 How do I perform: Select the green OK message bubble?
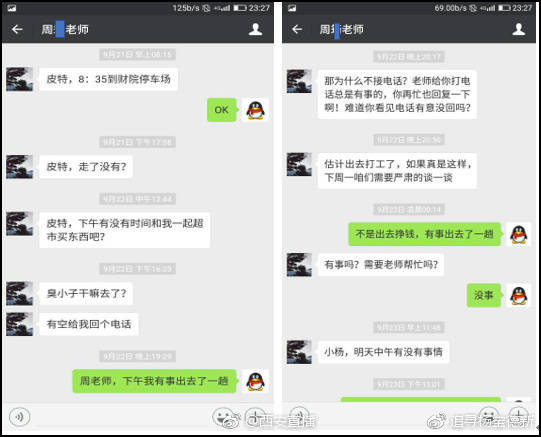click(x=222, y=110)
